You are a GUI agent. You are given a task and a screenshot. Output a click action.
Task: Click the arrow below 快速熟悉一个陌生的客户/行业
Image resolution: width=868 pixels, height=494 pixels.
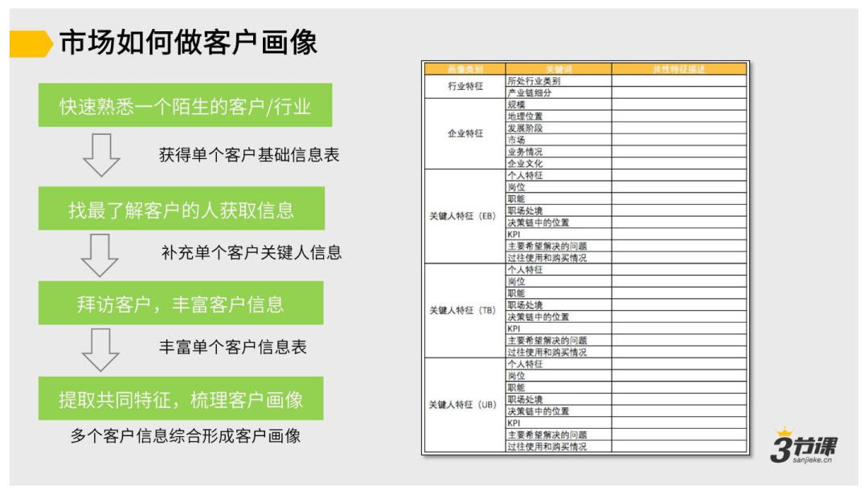pos(101,155)
